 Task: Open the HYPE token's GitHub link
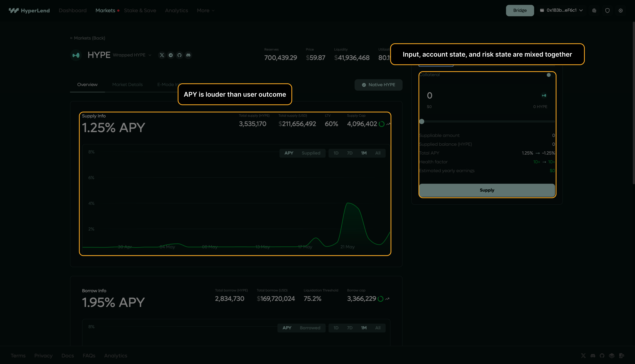[179, 55]
